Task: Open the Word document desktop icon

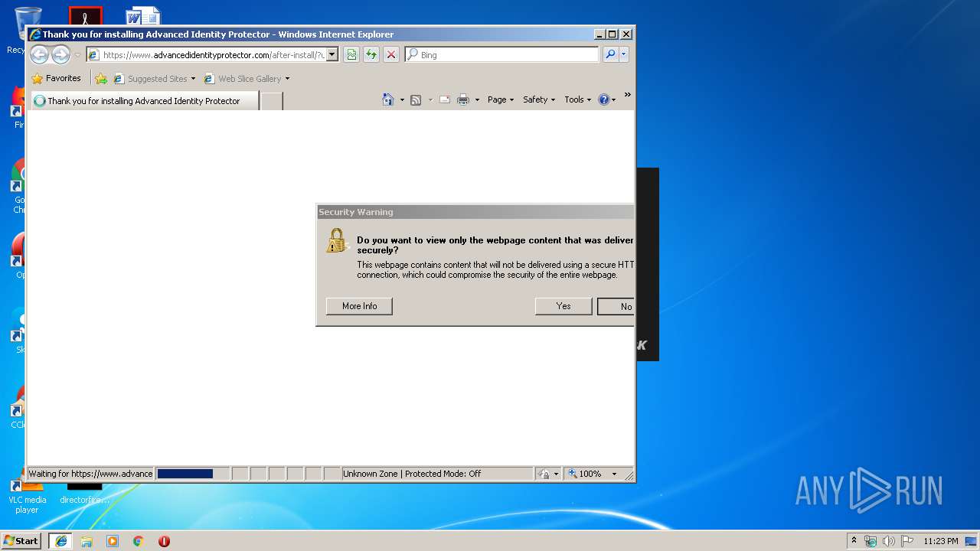Action: (143, 17)
